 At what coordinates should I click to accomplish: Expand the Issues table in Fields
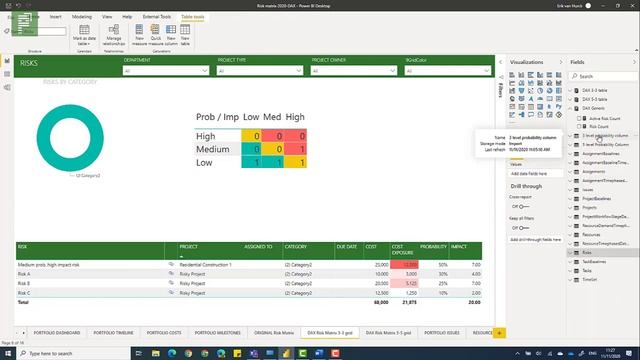pos(570,190)
